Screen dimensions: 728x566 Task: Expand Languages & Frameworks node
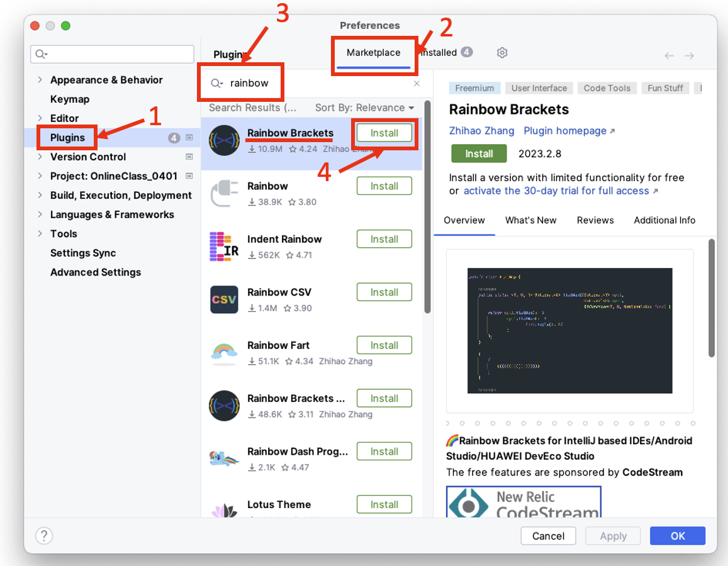tap(40, 214)
